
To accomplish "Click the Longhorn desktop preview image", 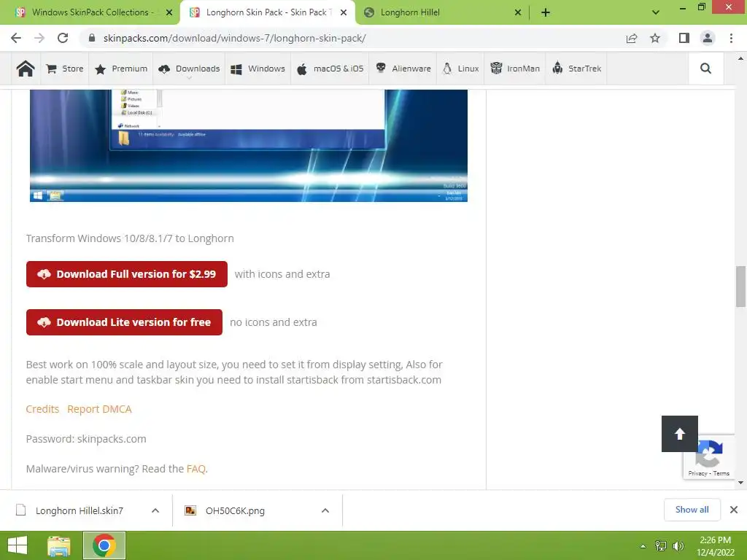I will (x=249, y=145).
